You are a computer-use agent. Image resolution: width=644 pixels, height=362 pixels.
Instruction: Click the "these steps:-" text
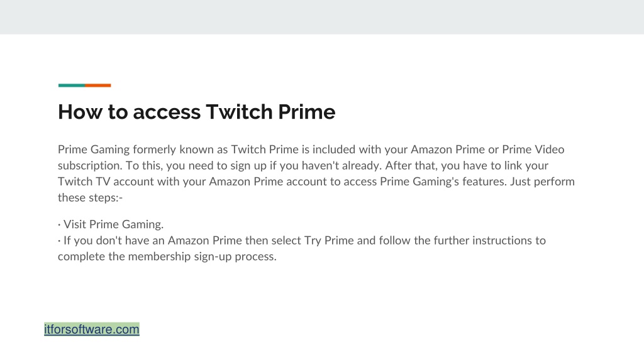pos(91,197)
